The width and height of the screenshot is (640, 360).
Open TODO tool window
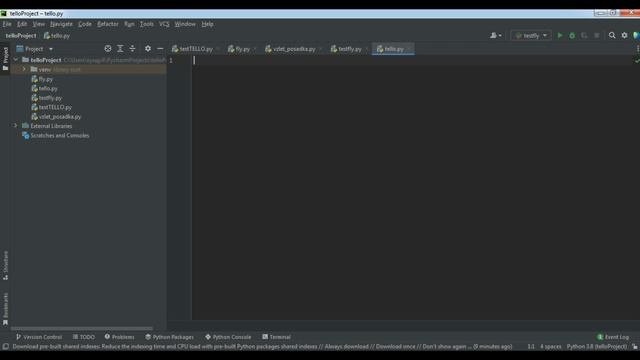[x=84, y=337]
